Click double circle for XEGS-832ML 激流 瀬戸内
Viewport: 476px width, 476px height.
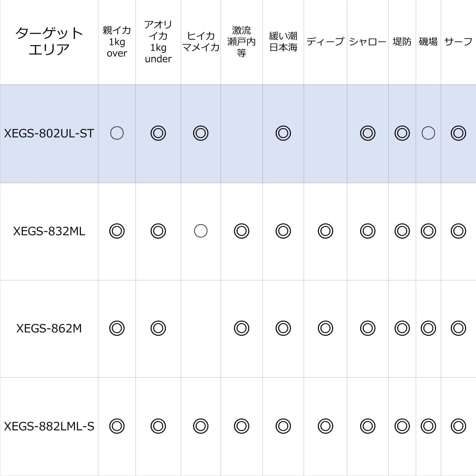(241, 231)
